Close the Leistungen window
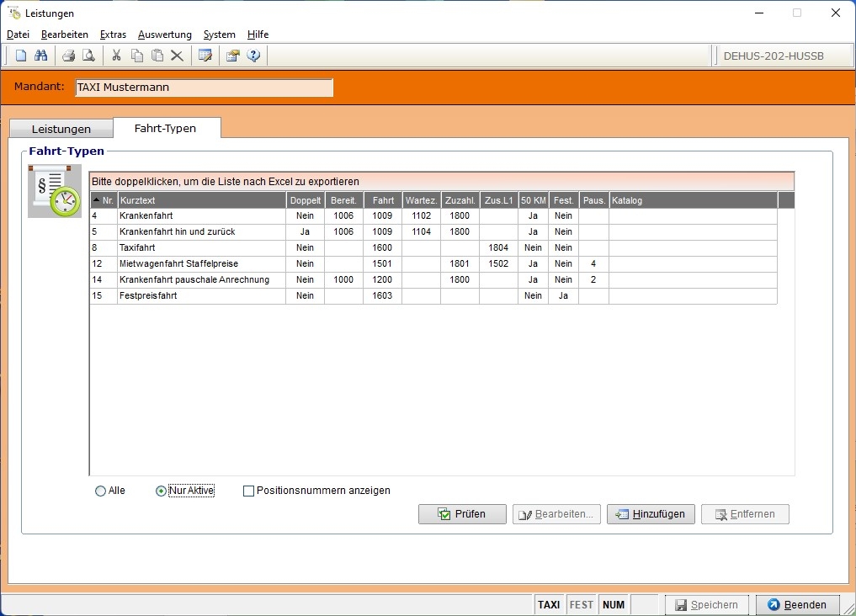Image resolution: width=856 pixels, height=616 pixels. 836,13
